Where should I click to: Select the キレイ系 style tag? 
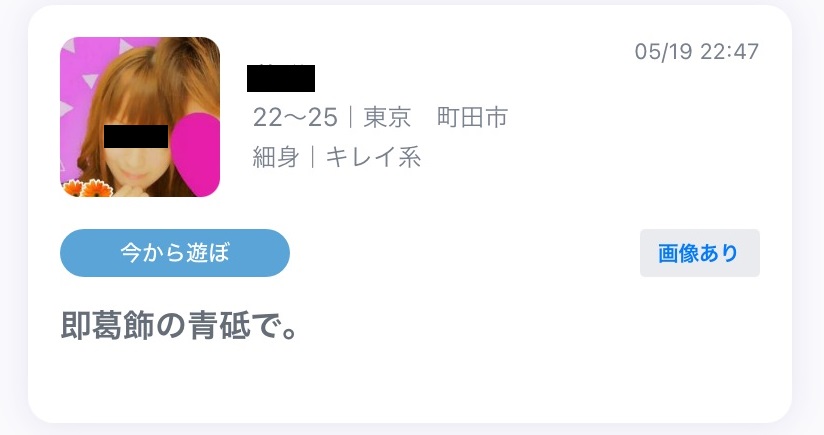(374, 157)
